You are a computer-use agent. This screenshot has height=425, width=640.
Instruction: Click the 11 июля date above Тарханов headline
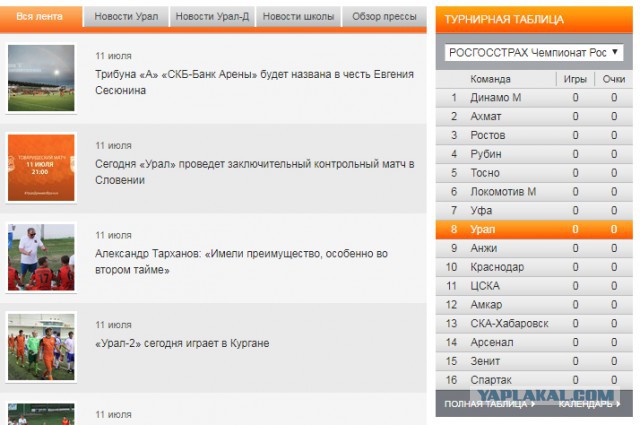113,236
